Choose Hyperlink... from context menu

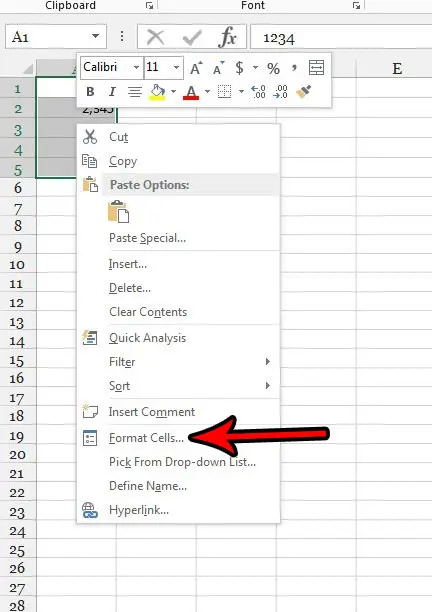tap(178, 510)
